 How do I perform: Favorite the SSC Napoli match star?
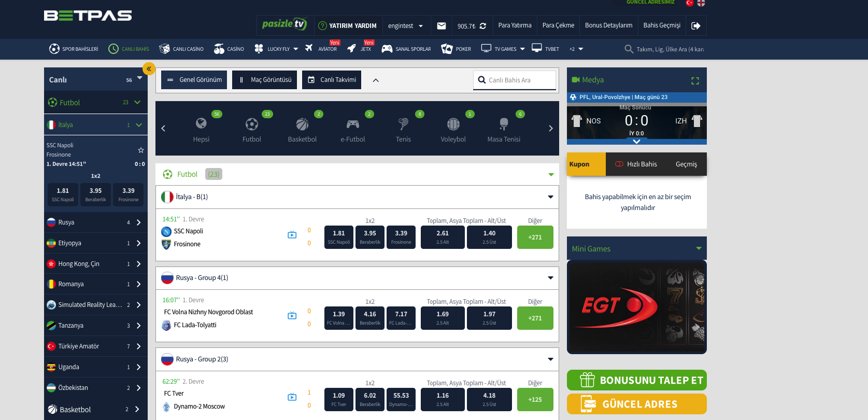pos(140,150)
